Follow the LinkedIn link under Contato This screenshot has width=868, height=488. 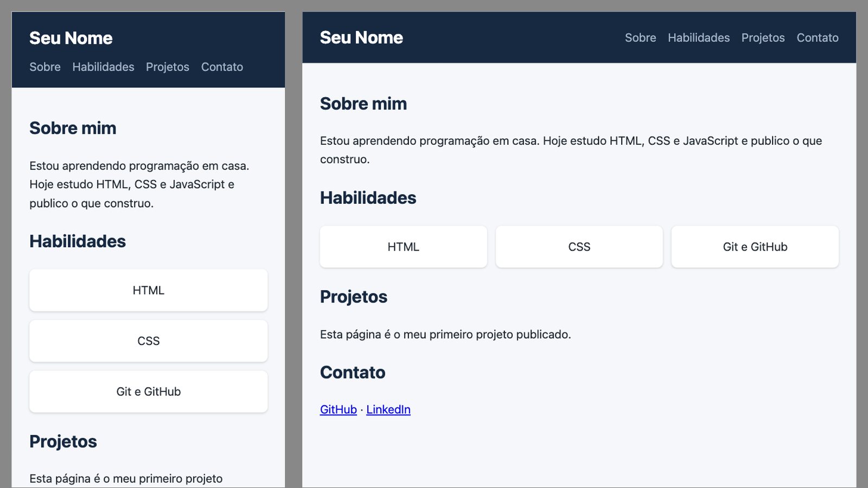(x=388, y=409)
